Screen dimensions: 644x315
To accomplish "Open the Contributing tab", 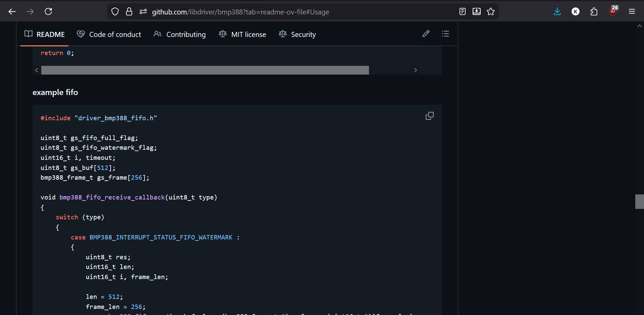I will (x=179, y=34).
